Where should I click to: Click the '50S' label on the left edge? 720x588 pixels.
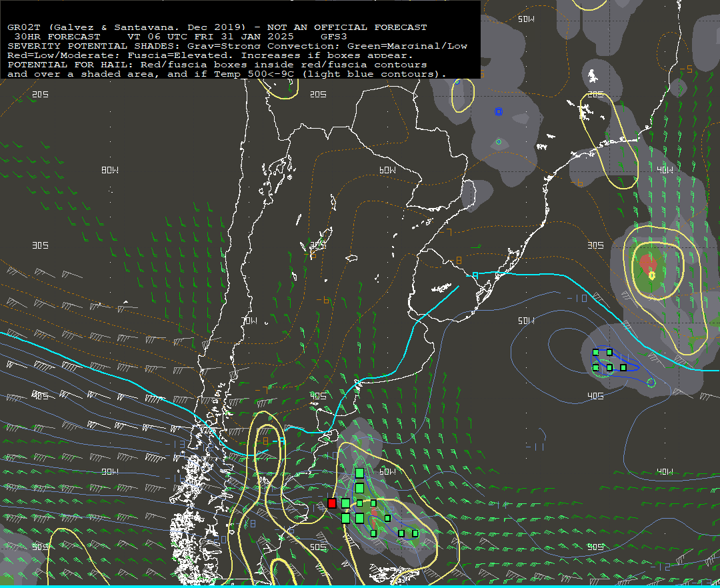[x=41, y=547]
